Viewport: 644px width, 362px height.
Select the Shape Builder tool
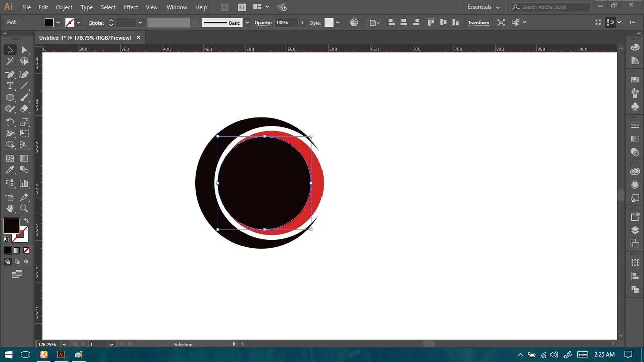pos(10,145)
